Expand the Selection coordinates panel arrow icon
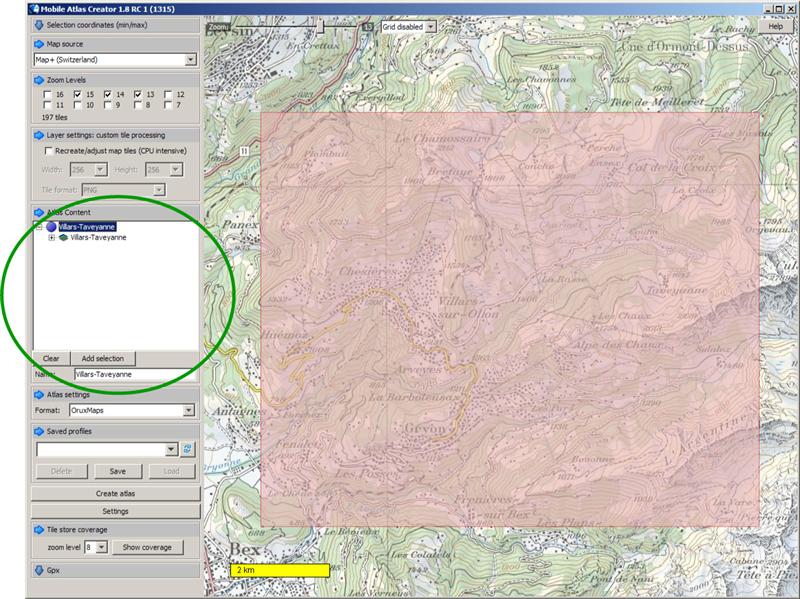This screenshot has width=800, height=599. click(39, 25)
